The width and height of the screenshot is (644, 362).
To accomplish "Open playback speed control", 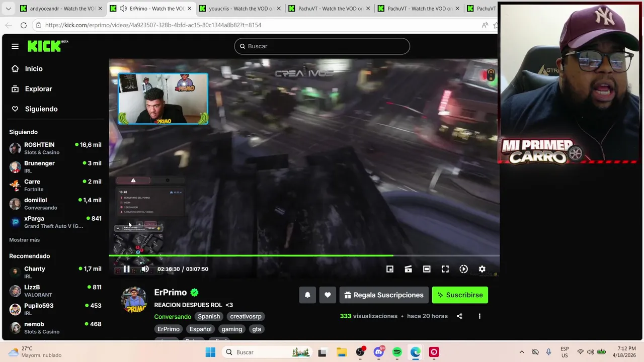I will pos(463,269).
